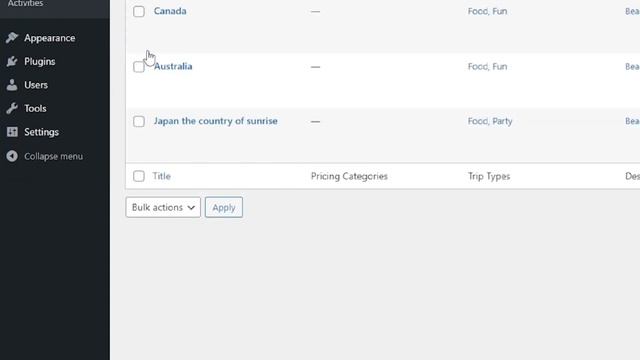The width and height of the screenshot is (640, 360).
Task: Click the Tools wrench icon
Action: pos(12,109)
